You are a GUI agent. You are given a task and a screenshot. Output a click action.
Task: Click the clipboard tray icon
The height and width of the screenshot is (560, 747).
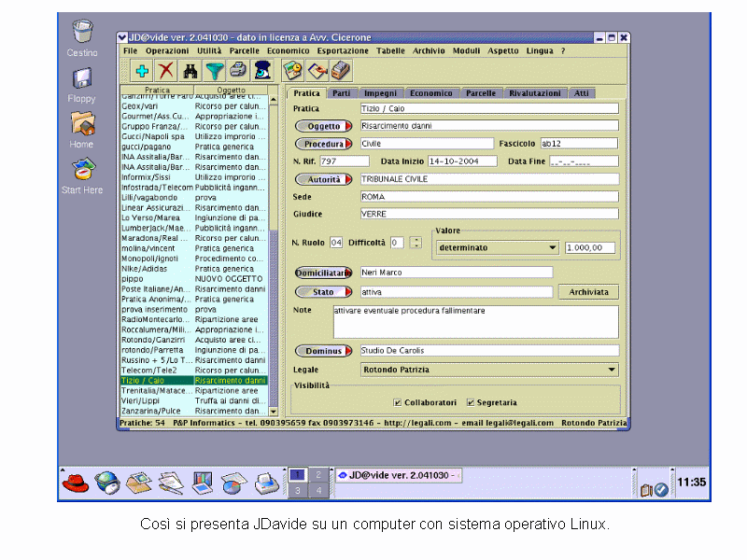tap(646, 490)
